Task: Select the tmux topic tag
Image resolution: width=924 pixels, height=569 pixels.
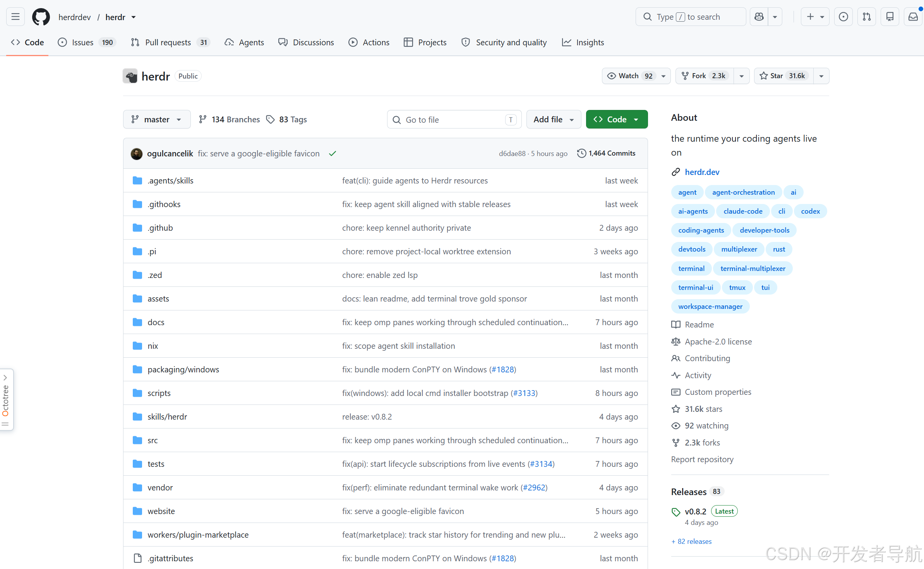Action: [737, 288]
